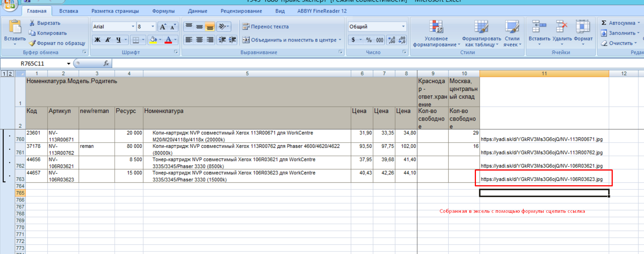
Task: Click Wrap Text (Перенос текста)
Action: 266,26
